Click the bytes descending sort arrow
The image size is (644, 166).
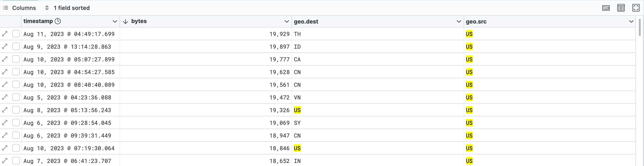click(125, 22)
